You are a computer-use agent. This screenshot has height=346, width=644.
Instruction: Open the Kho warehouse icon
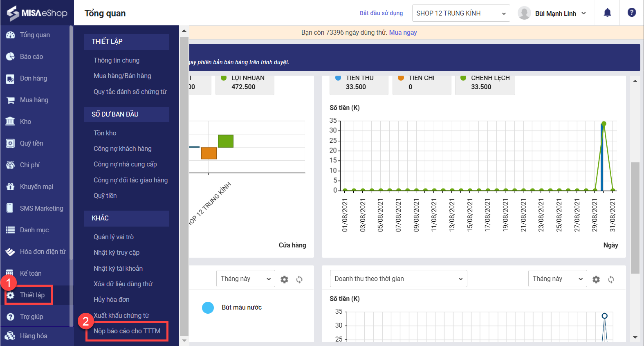(10, 121)
